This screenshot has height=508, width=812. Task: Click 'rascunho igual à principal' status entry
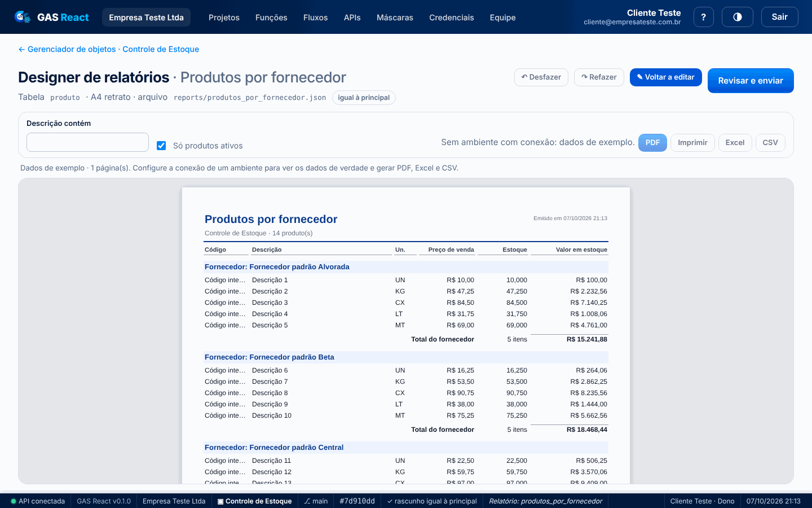432,501
